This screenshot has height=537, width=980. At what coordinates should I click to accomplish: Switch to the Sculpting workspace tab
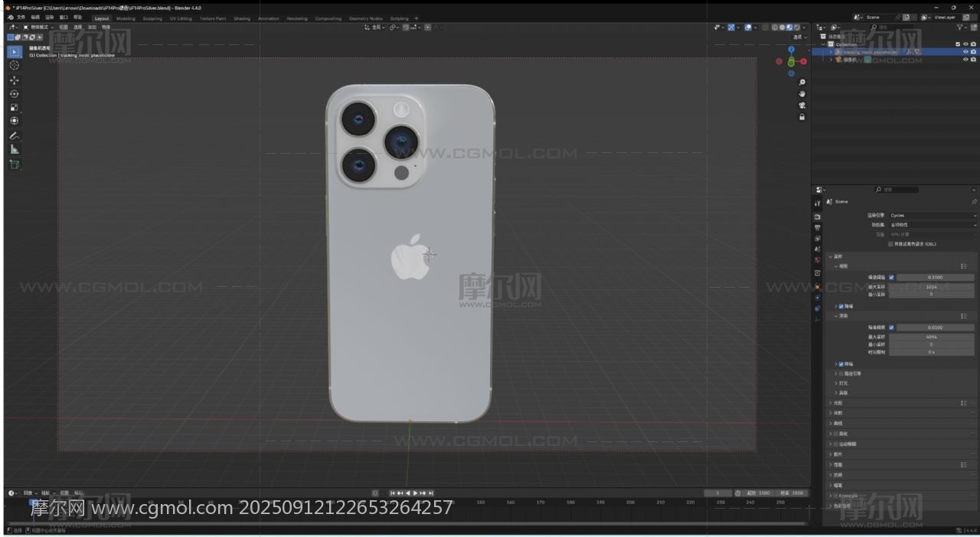[152, 18]
